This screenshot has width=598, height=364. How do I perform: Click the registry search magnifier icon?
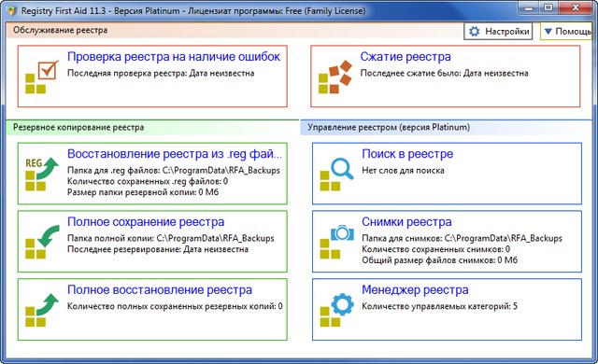tap(336, 175)
